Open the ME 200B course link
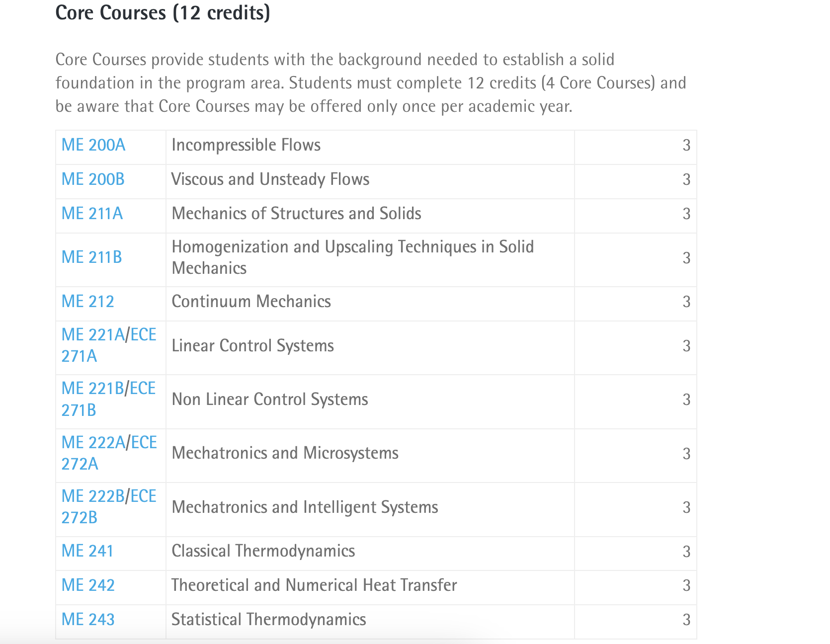 pyautogui.click(x=93, y=179)
